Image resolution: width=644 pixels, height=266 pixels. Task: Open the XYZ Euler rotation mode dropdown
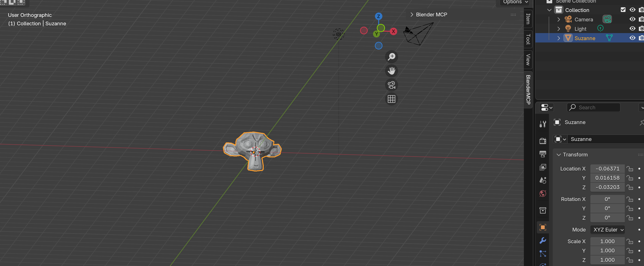[607, 230]
